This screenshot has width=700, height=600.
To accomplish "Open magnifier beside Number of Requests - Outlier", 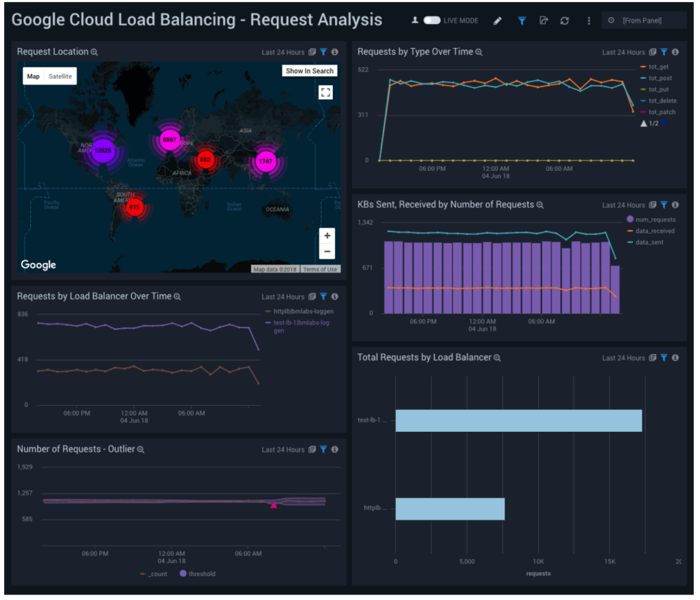I will (x=141, y=450).
